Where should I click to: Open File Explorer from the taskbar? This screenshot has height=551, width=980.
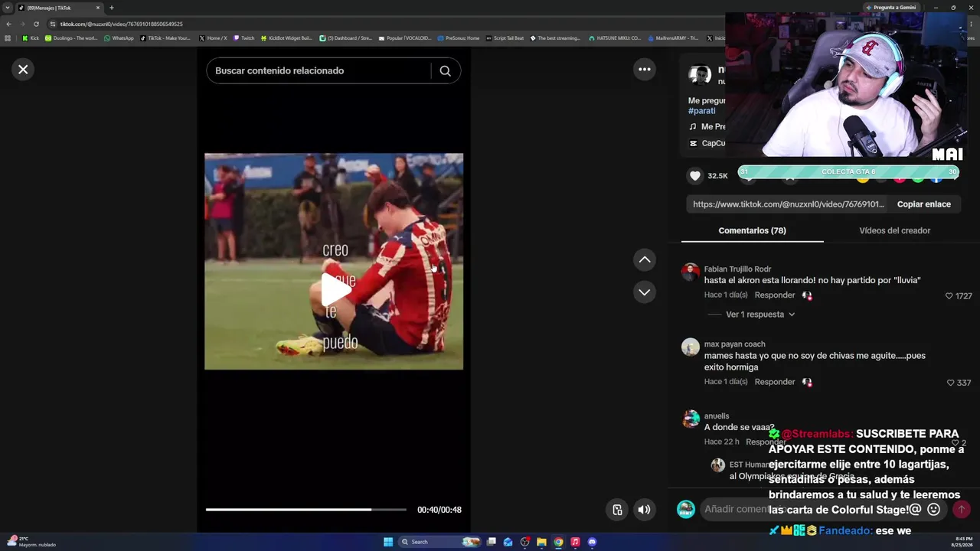tap(541, 542)
